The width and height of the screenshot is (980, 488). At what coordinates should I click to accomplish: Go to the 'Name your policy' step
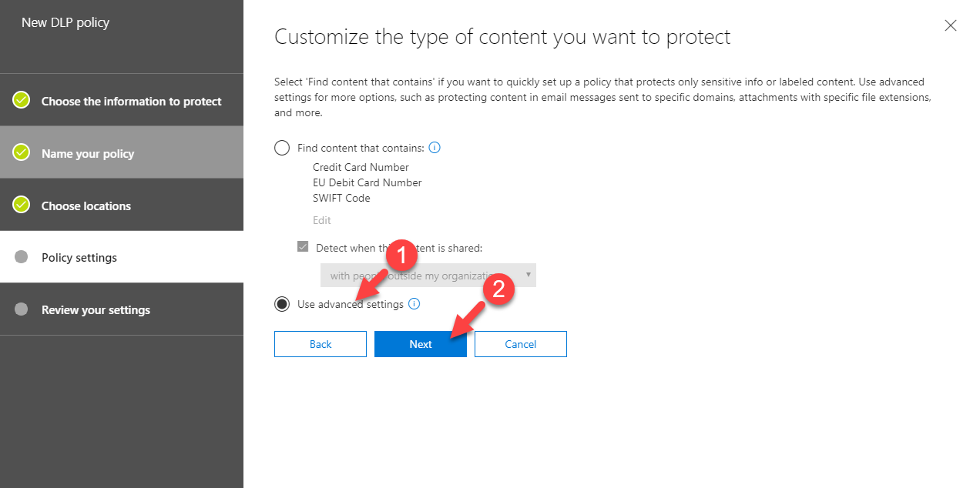pyautogui.click(x=122, y=152)
